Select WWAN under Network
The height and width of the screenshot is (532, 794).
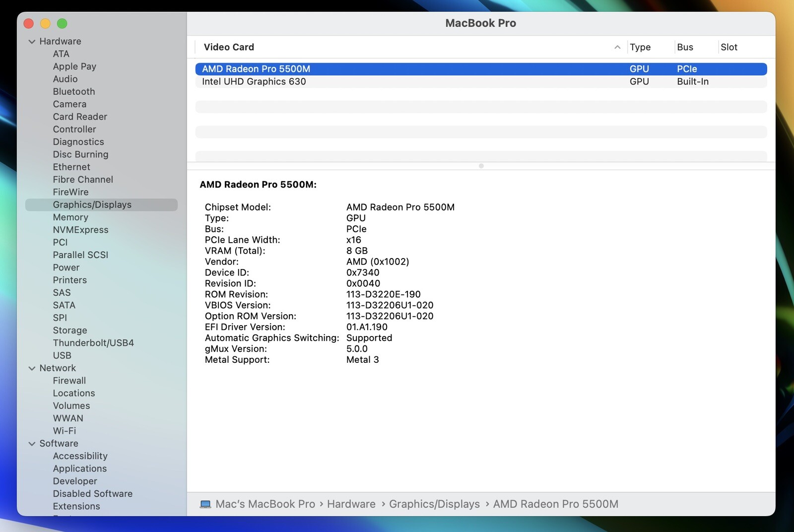pos(68,418)
